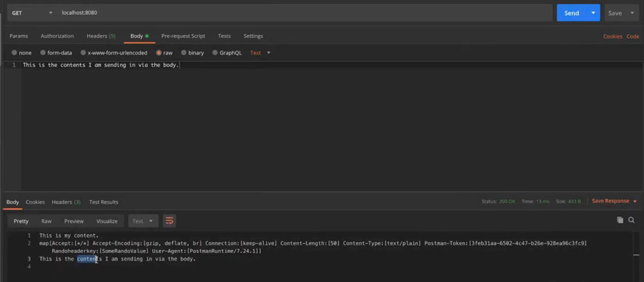Image resolution: width=644 pixels, height=282 pixels.
Task: Switch to the Authorization tab
Action: 57,36
